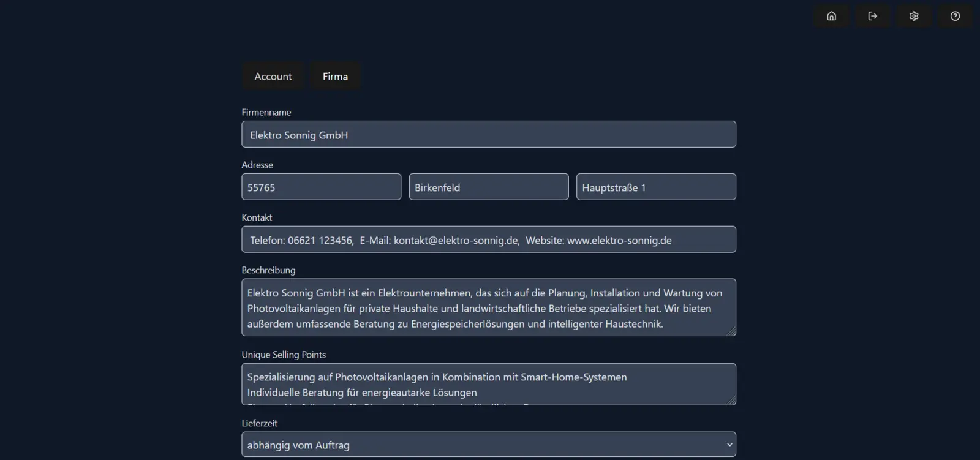The image size is (980, 460).
Task: Click the Firmenname label
Action: pos(266,112)
